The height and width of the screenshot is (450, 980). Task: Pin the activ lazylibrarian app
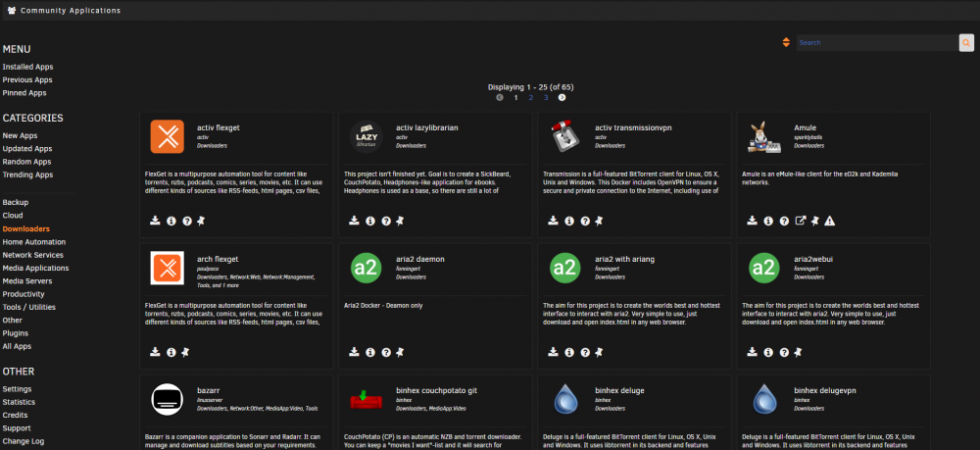pos(400,221)
